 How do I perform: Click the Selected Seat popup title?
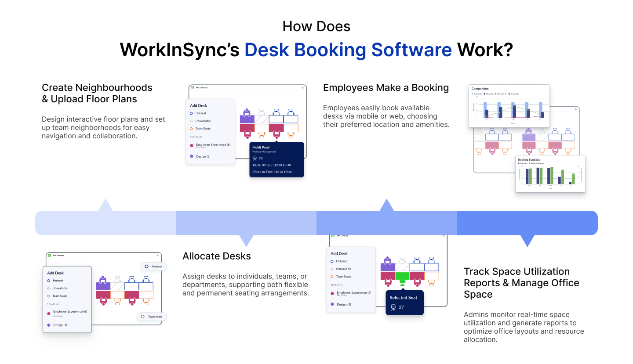tap(404, 298)
